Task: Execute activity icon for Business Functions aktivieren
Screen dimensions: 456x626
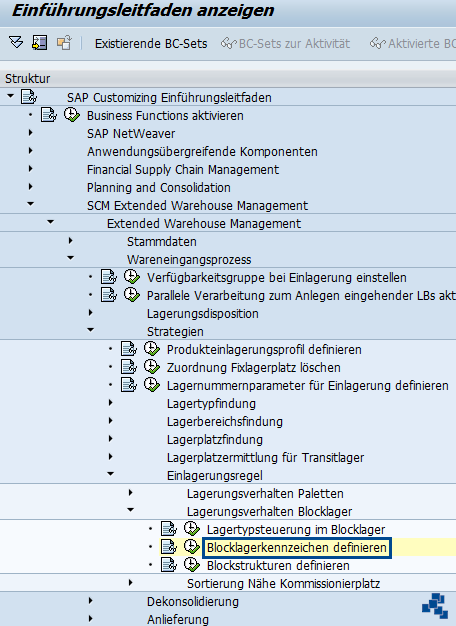Action: pos(71,115)
